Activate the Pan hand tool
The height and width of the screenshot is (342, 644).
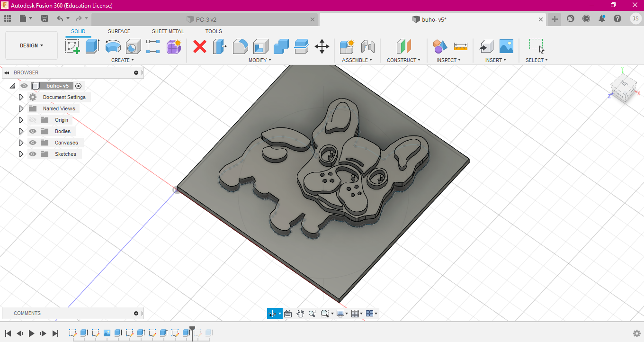(x=300, y=314)
